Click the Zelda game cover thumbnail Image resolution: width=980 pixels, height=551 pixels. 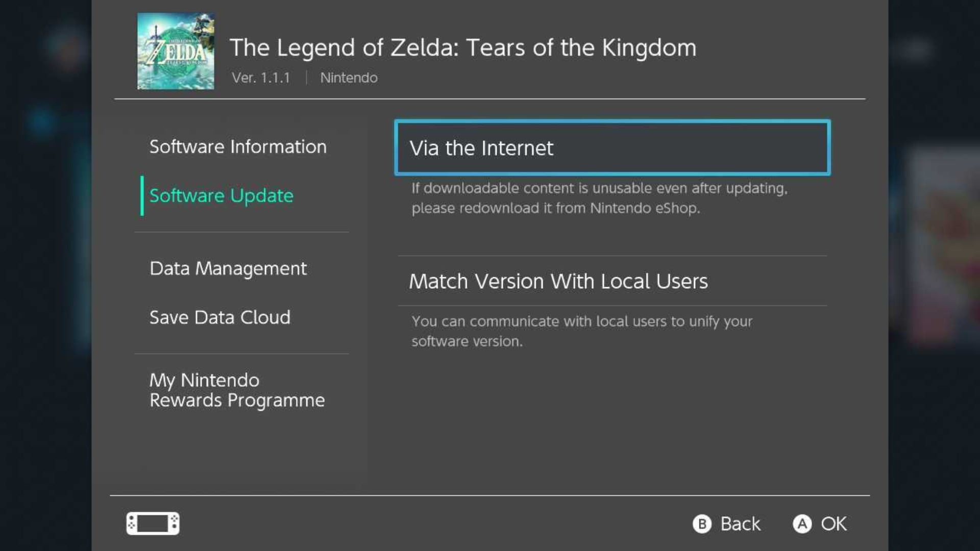pyautogui.click(x=176, y=51)
